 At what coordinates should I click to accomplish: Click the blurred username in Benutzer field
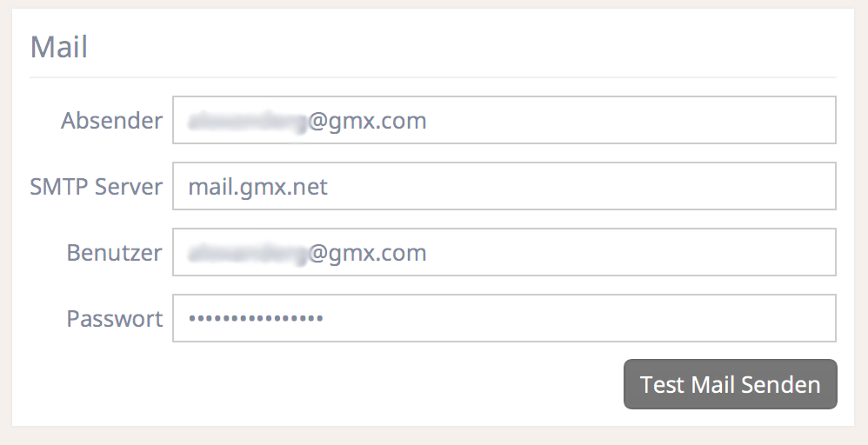pos(248,254)
